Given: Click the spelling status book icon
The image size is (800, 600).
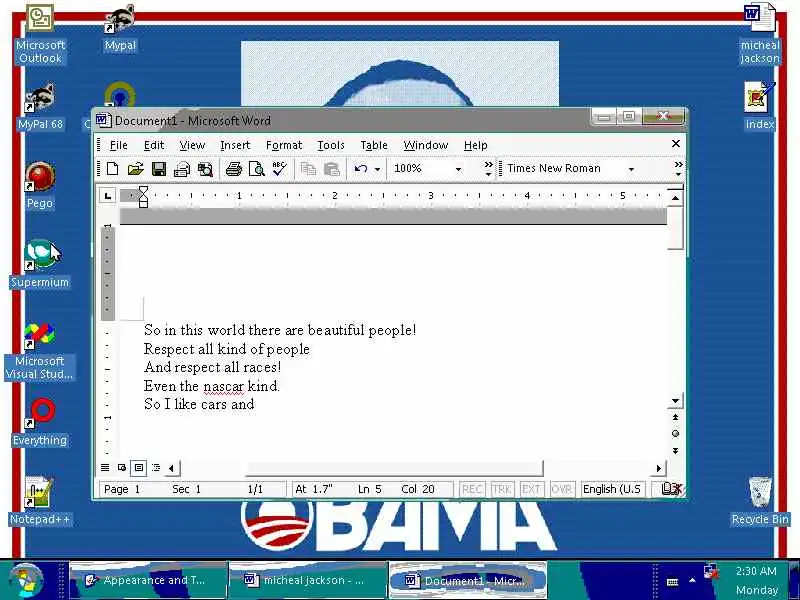Looking at the screenshot, I should (x=671, y=489).
